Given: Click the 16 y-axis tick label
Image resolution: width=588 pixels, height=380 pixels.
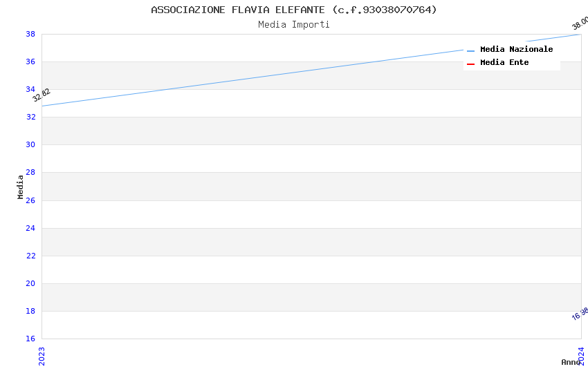Looking at the screenshot, I should click(30, 339).
